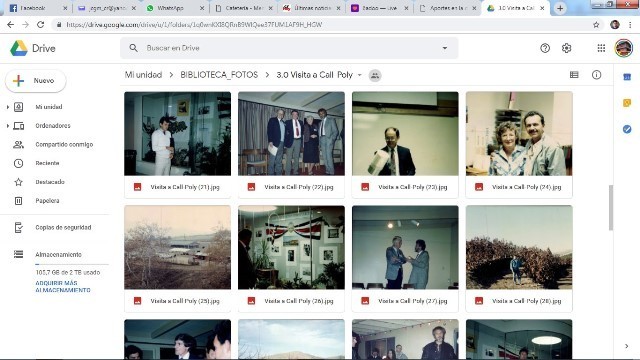
Task: Open Google Calendar side panel icon
Action: tap(627, 77)
